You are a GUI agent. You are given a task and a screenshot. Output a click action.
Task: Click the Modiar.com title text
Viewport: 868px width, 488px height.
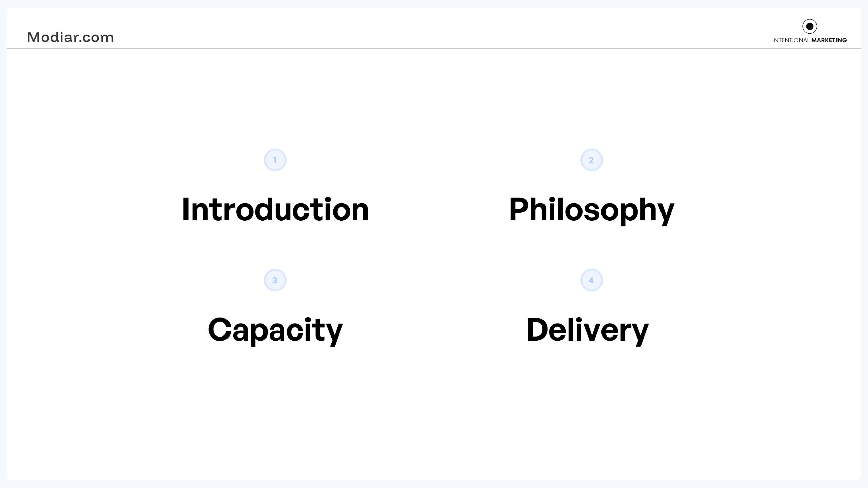tap(71, 37)
